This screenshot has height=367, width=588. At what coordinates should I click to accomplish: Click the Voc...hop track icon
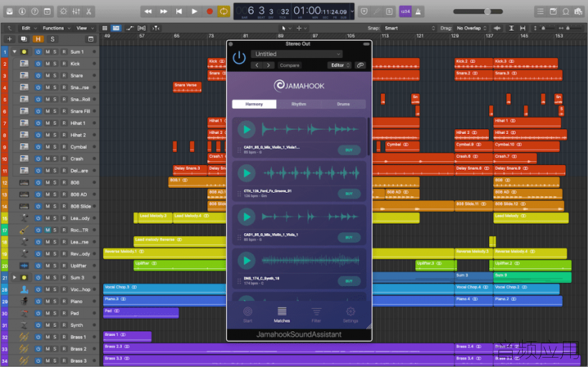(24, 290)
